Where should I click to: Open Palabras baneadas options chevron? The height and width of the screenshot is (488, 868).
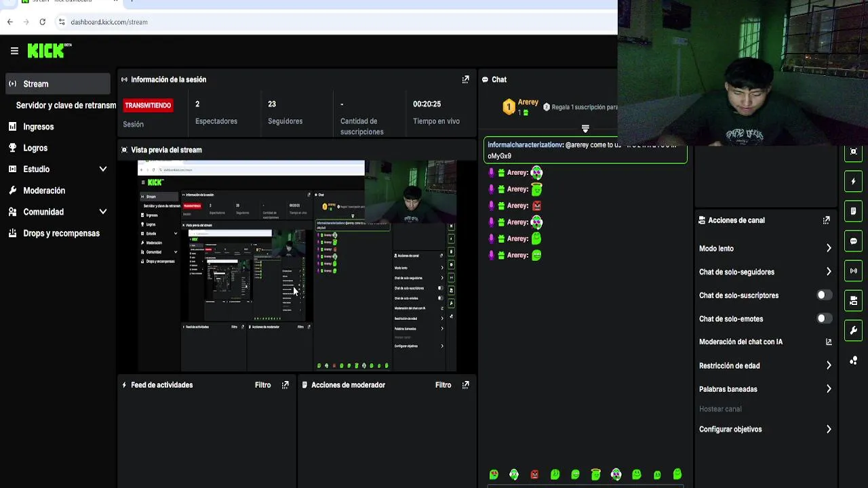(x=829, y=389)
